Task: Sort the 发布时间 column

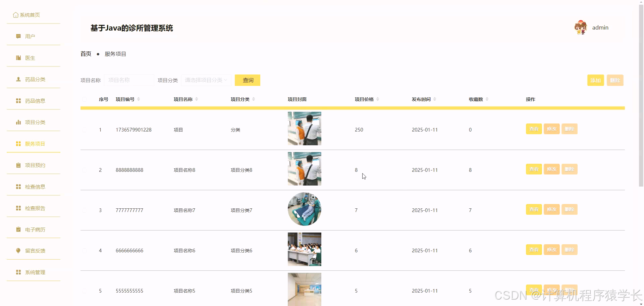Action: 434,99
